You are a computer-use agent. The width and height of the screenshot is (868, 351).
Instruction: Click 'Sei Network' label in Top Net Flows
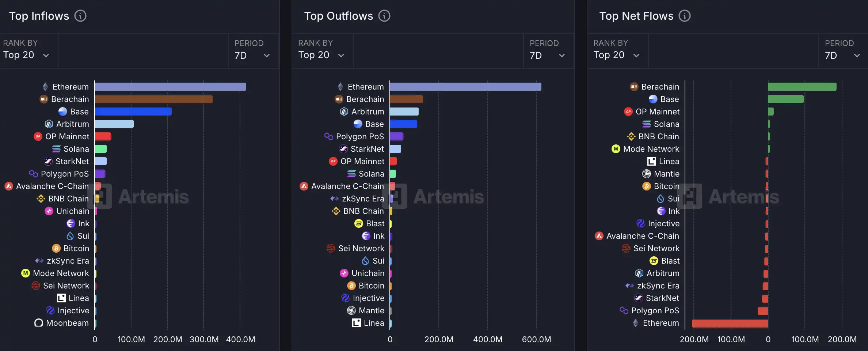656,248
